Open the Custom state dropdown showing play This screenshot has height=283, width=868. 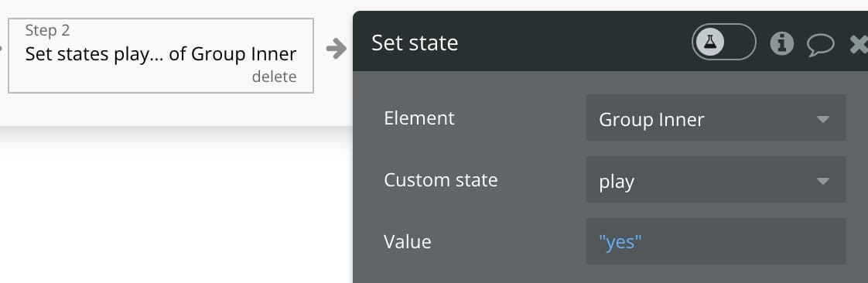click(716, 179)
